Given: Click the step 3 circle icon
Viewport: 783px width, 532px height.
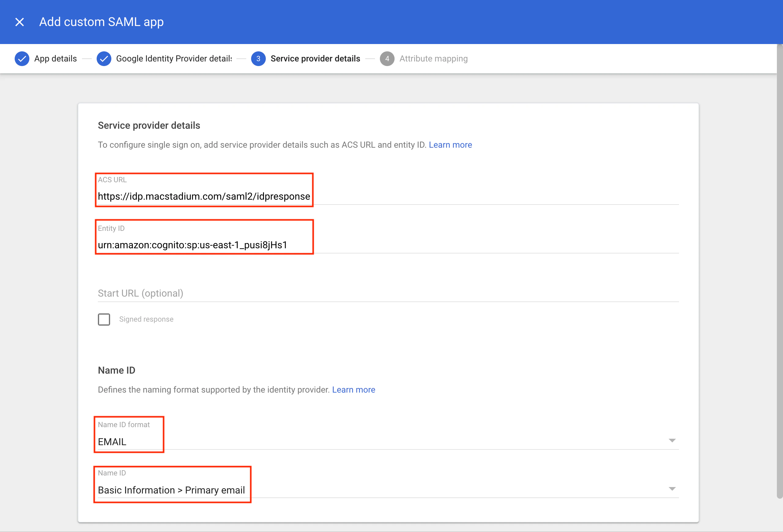Looking at the screenshot, I should (x=258, y=59).
